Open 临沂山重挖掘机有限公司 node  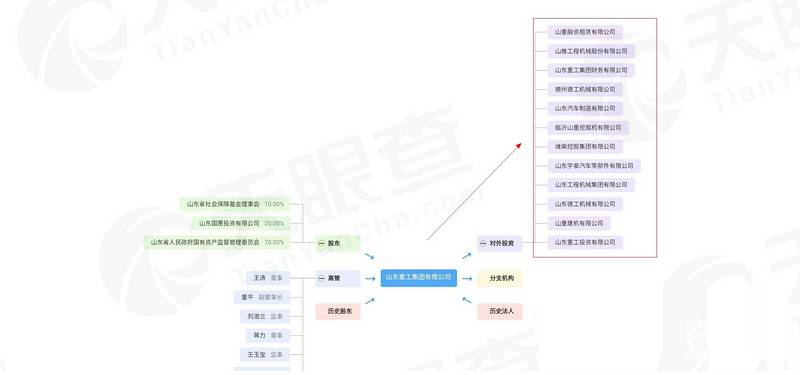coord(588,128)
